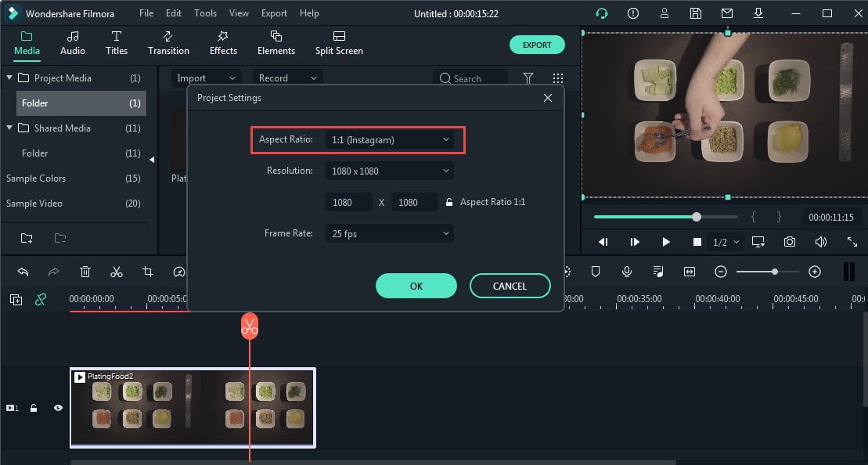
Task: Collapse the media side panel arrow
Action: [152, 160]
